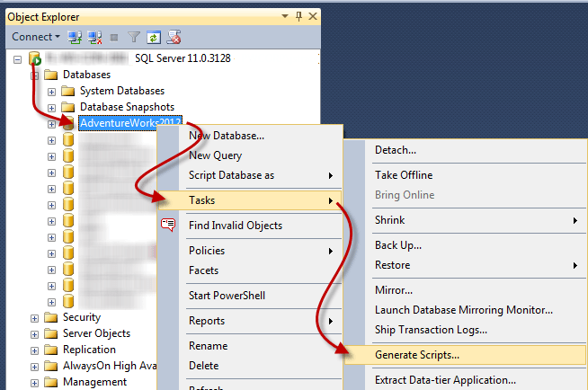Choose Facets from context menu
588x390 pixels.
click(250, 270)
